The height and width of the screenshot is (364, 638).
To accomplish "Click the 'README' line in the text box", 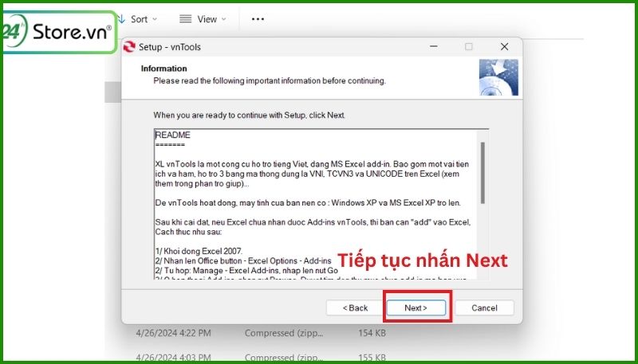I will tap(172, 135).
